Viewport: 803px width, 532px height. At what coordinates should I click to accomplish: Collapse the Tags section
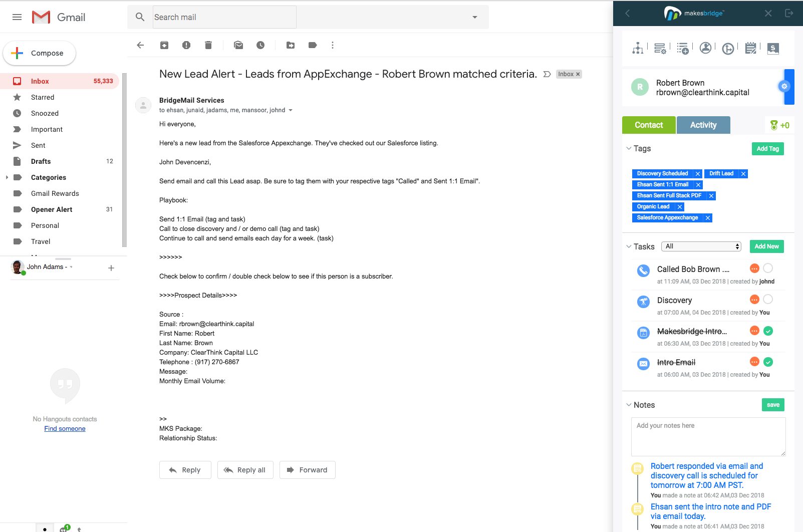click(x=629, y=148)
